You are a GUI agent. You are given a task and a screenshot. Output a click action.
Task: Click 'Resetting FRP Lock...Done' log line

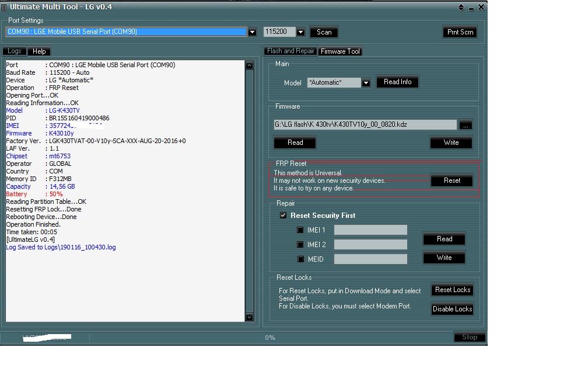(44, 210)
